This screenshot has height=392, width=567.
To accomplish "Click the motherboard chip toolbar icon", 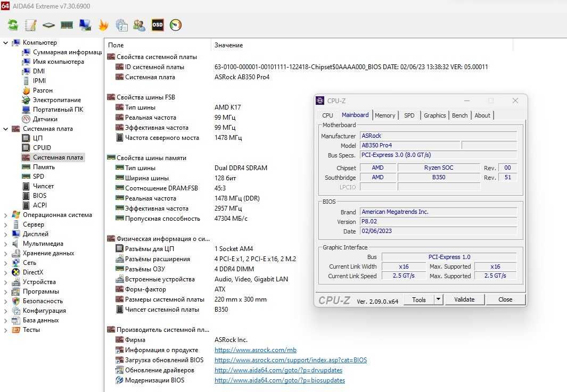I will [x=49, y=25].
